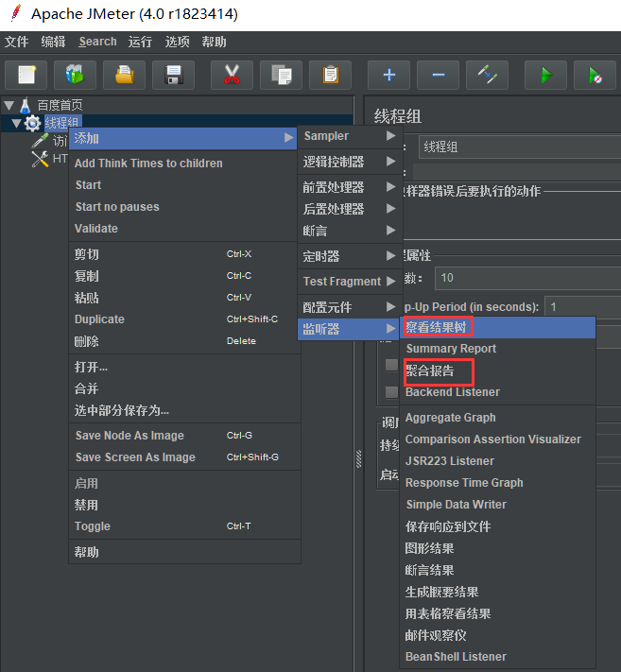Add the BeanShell Listener
The image size is (621, 672).
[x=497, y=657]
